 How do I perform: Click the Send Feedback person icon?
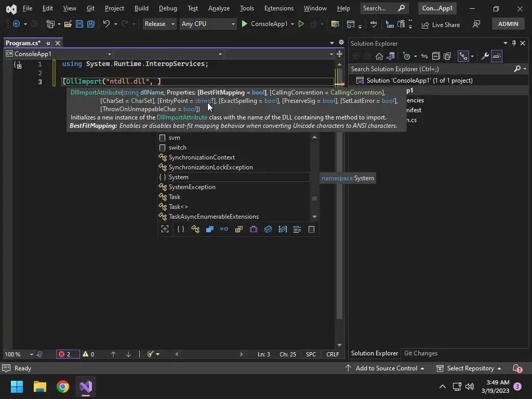[x=476, y=24]
